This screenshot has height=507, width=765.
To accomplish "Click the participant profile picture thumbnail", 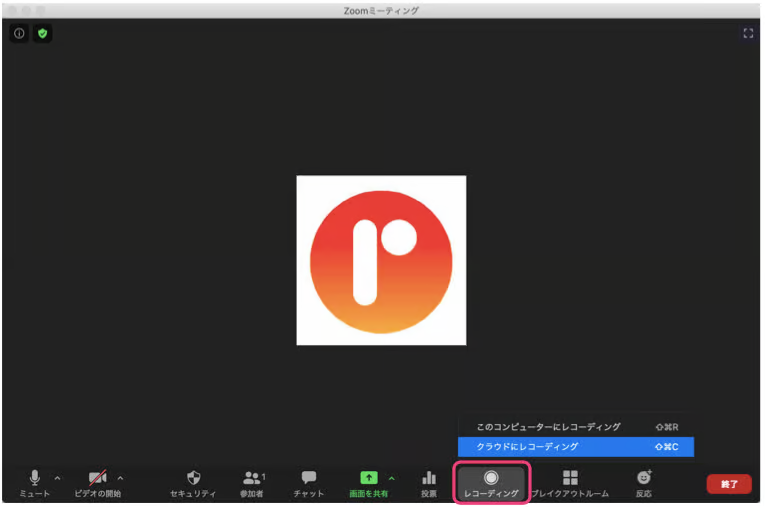I will point(381,260).
